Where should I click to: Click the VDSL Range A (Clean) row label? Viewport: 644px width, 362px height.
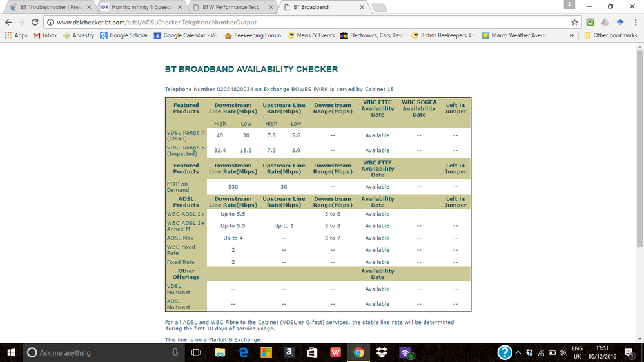pos(186,135)
